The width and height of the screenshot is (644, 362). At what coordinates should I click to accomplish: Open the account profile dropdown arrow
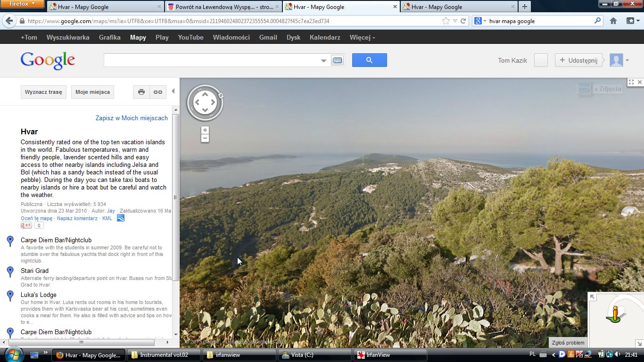tap(627, 60)
